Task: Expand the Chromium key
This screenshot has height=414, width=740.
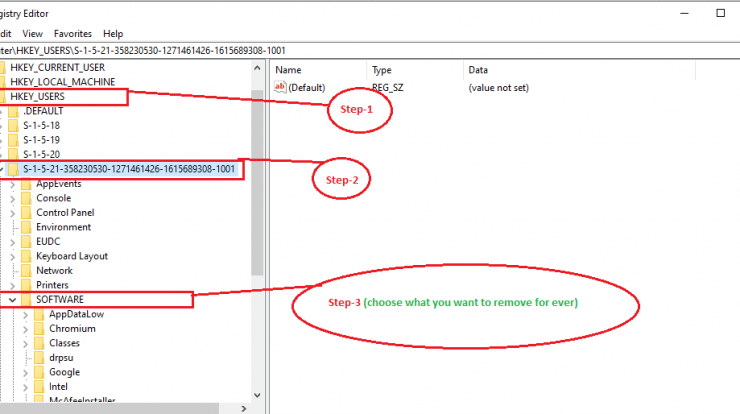Action: pyautogui.click(x=25, y=329)
